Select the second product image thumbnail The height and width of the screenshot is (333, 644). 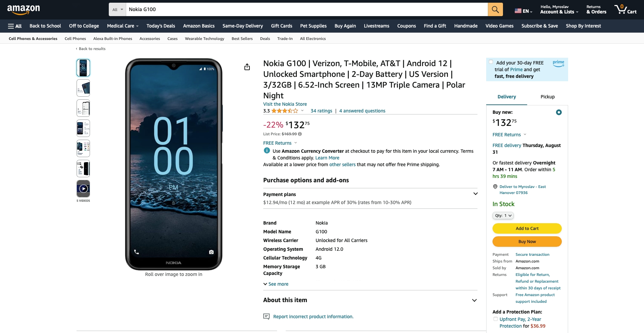[83, 88]
